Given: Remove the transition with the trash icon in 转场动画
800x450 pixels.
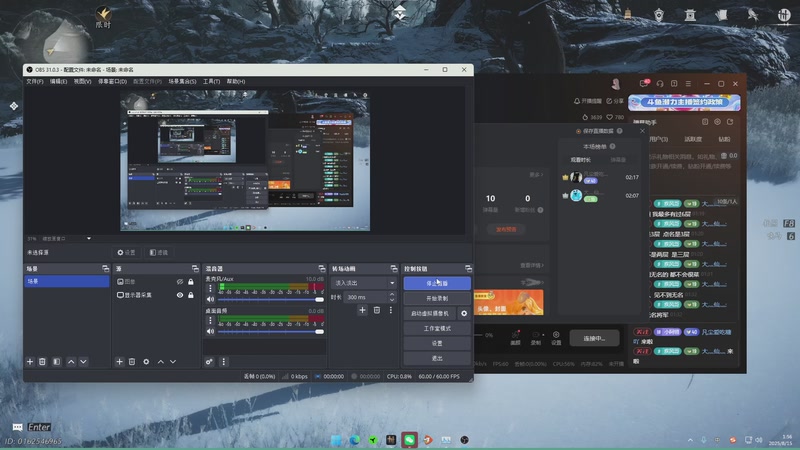Looking at the screenshot, I should (x=377, y=310).
